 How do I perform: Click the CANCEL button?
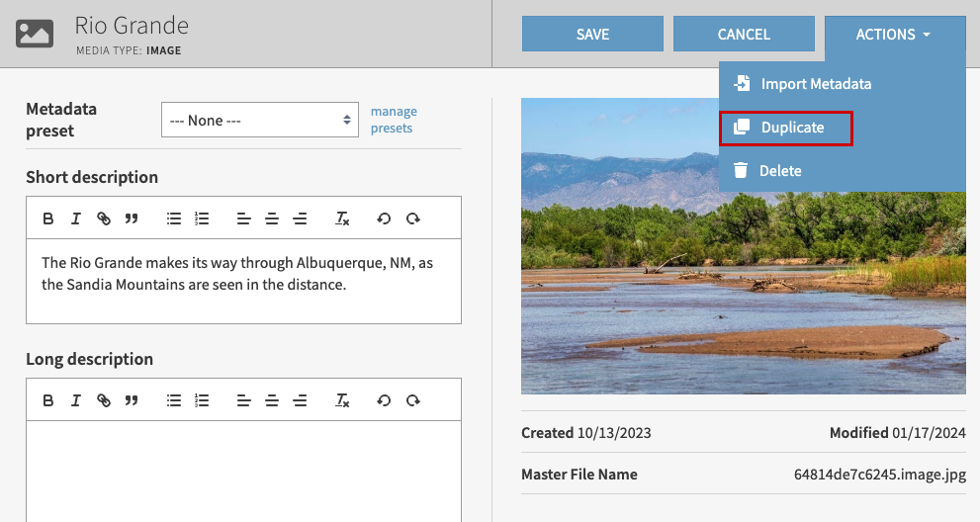pos(744,35)
